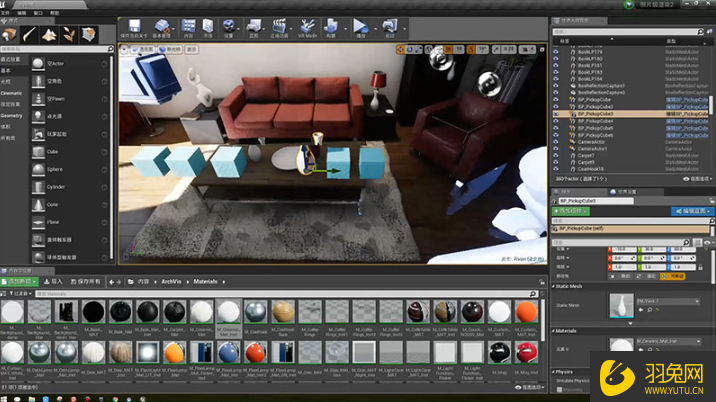Image resolution: width=716 pixels, height=402 pixels.
Task: Select the orange Movable mobility button
Action: pos(672,276)
